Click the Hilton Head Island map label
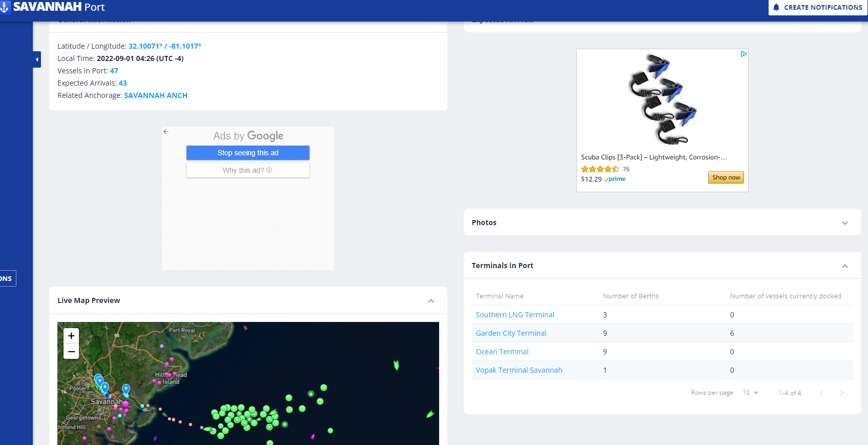868x445 pixels. (171, 378)
